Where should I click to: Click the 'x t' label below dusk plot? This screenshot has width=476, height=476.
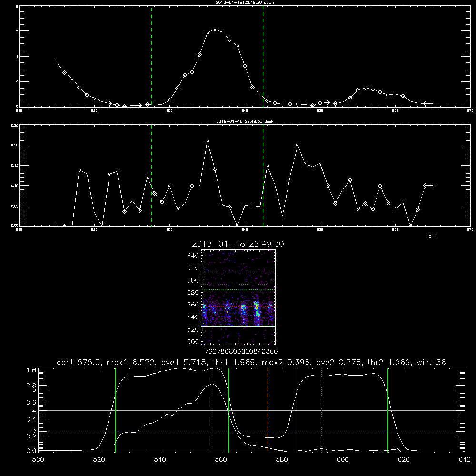coord(433,236)
